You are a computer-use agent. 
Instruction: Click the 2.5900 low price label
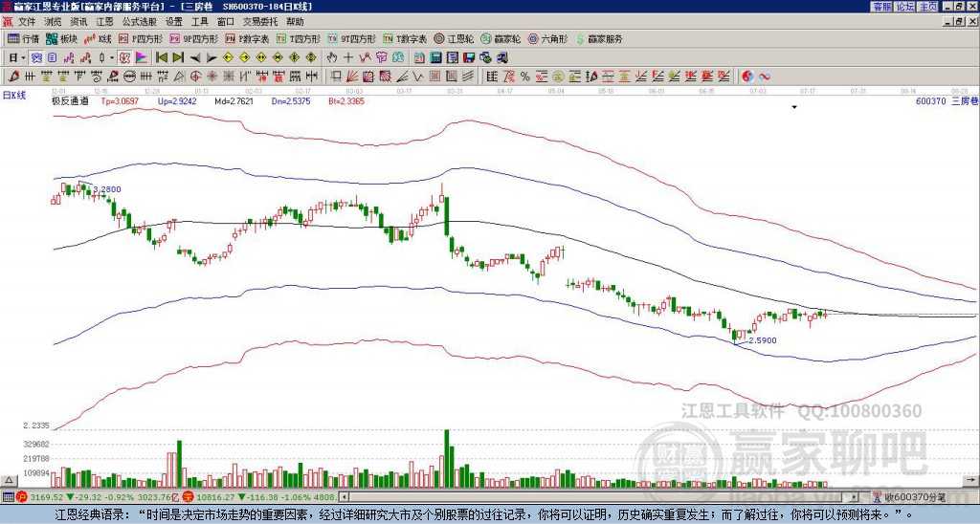[x=763, y=340]
